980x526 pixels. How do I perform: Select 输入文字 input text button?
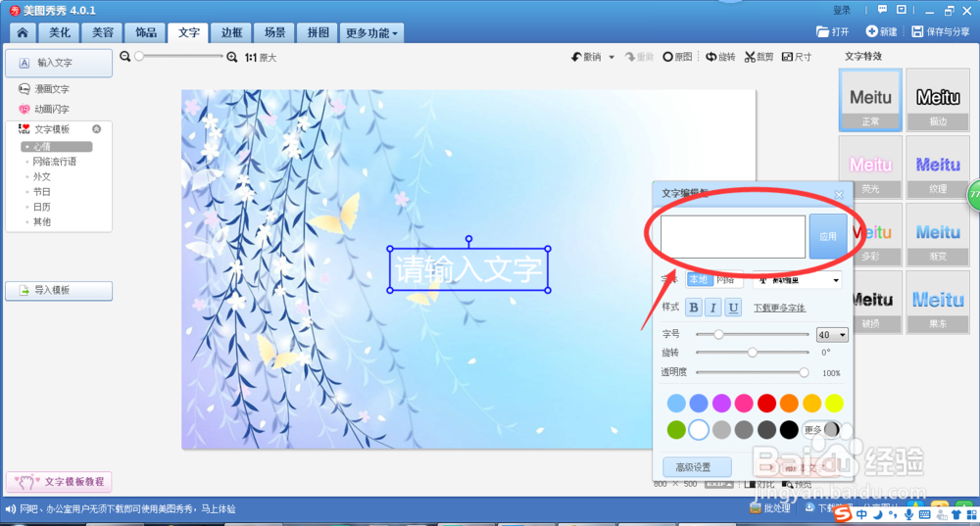pos(59,63)
